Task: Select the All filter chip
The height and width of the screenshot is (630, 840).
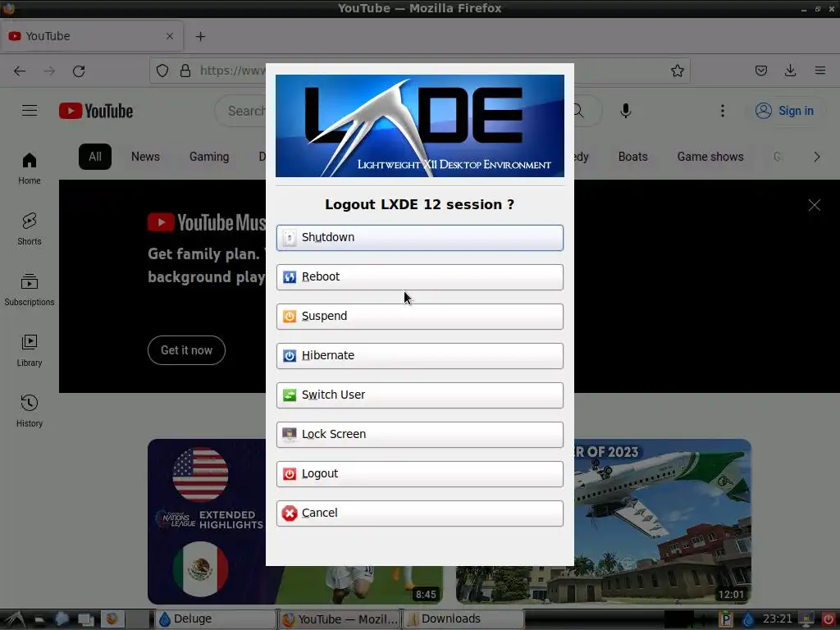Action: pyautogui.click(x=95, y=157)
